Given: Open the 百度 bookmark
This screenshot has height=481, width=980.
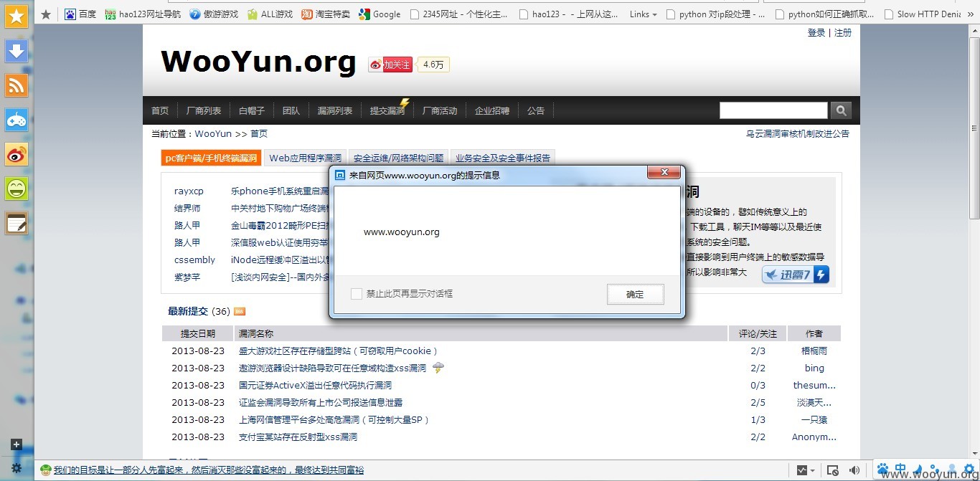Looking at the screenshot, I should (80, 14).
